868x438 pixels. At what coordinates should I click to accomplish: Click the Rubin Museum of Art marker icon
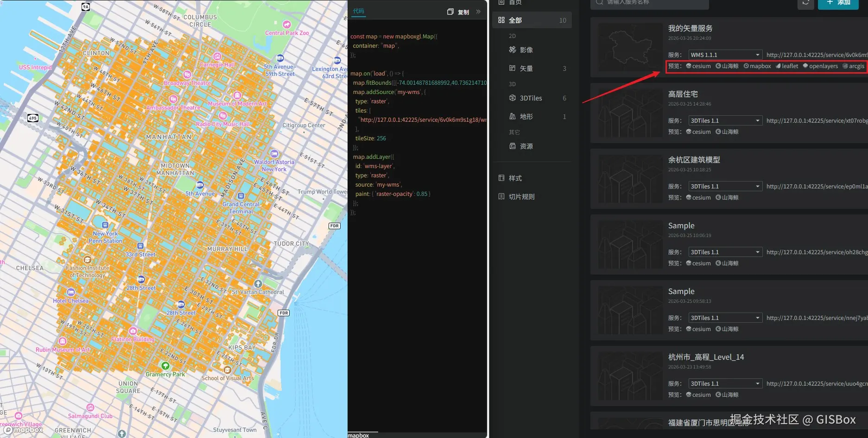pos(63,341)
